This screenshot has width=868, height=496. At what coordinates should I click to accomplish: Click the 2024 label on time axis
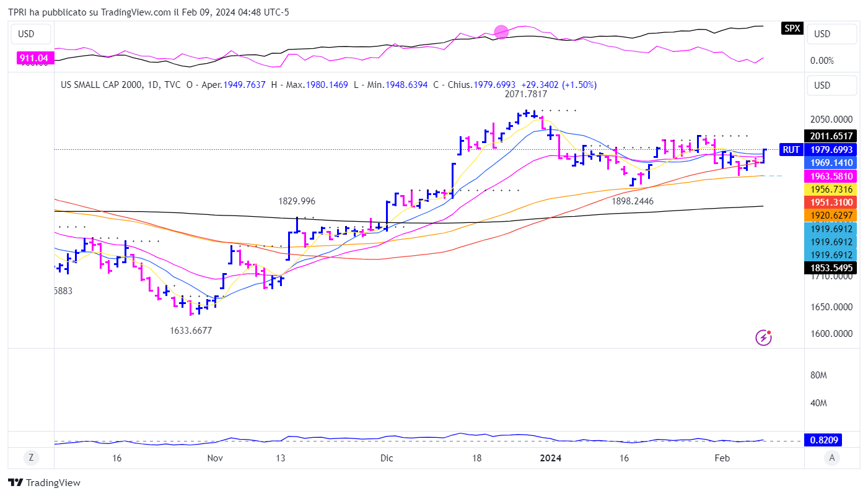[x=550, y=458]
